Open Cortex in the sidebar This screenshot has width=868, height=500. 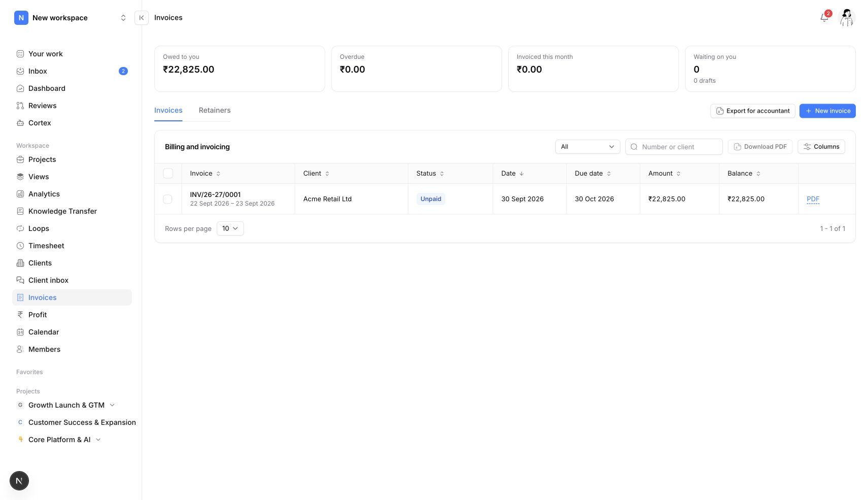[72, 123]
